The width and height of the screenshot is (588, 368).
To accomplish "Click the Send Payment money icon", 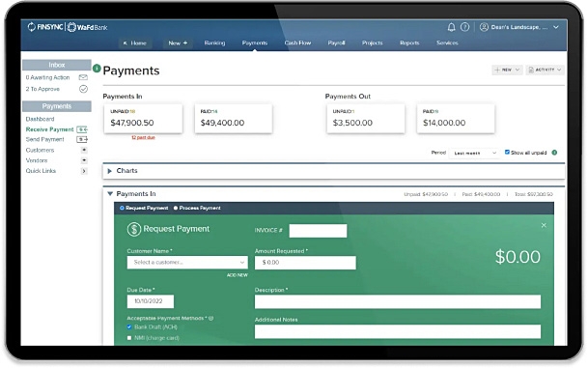I will click(82, 139).
